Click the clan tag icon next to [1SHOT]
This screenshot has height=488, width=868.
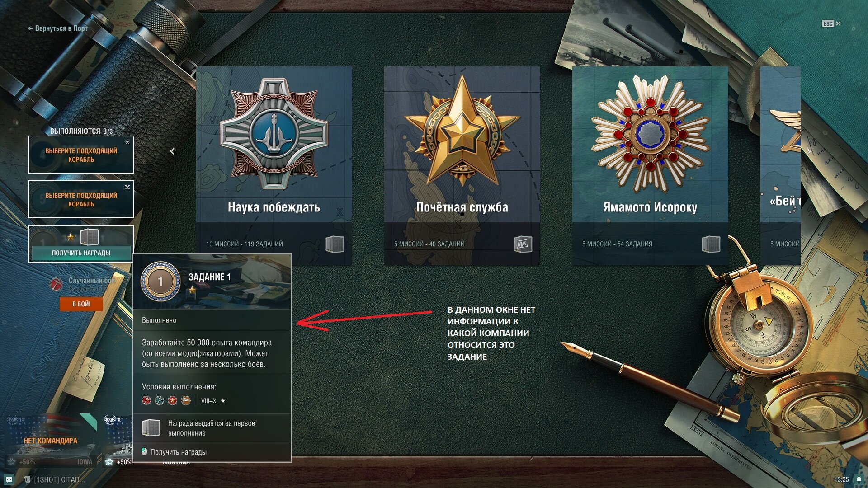pos(28,479)
